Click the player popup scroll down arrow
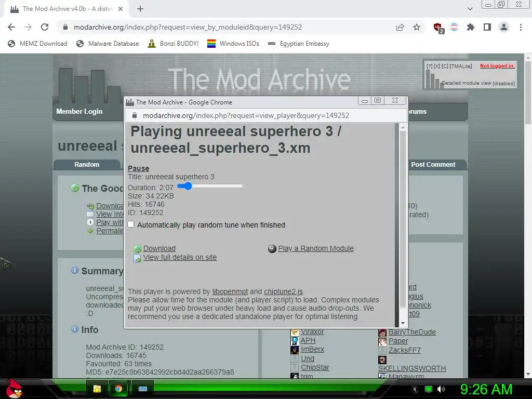Image resolution: width=532 pixels, height=399 pixels. pos(403,323)
